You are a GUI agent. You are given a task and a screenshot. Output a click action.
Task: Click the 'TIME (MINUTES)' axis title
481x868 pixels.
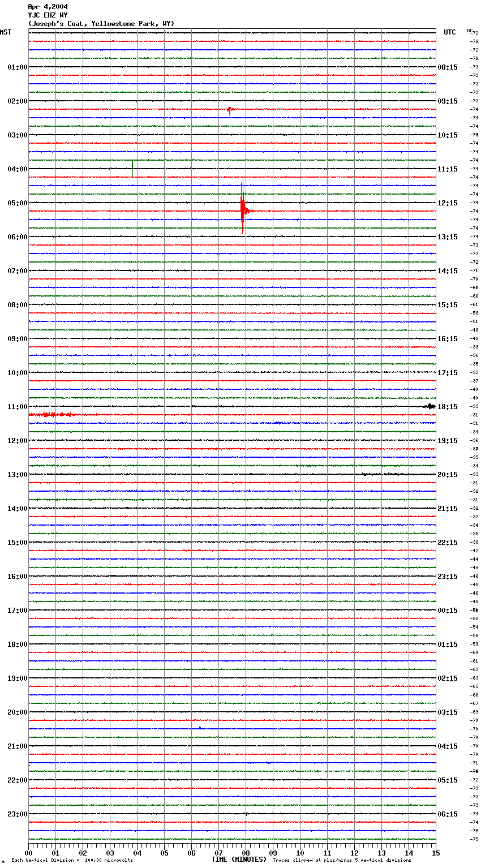[239, 860]
